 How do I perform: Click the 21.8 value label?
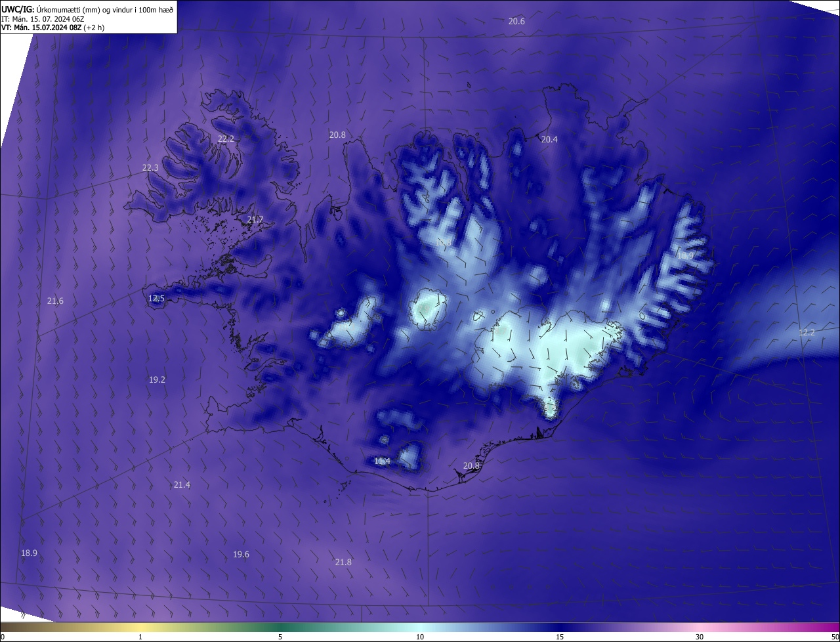click(x=343, y=563)
